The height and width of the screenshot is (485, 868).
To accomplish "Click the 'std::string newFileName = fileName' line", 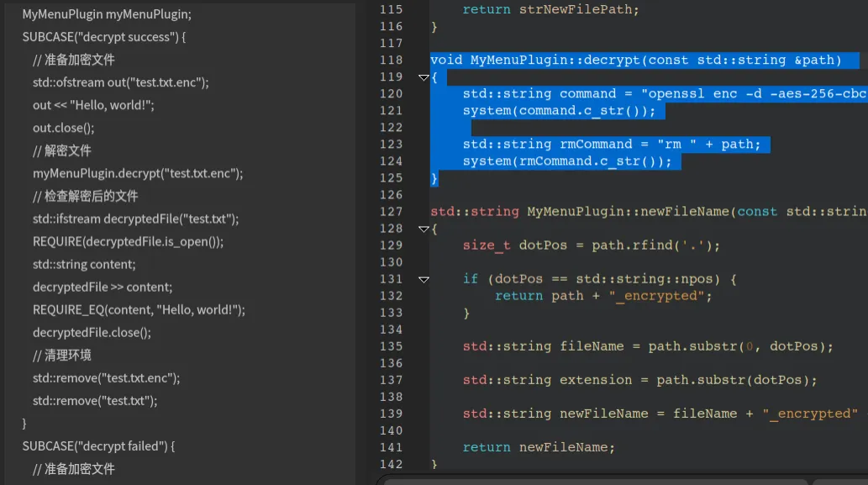I will click(661, 414).
